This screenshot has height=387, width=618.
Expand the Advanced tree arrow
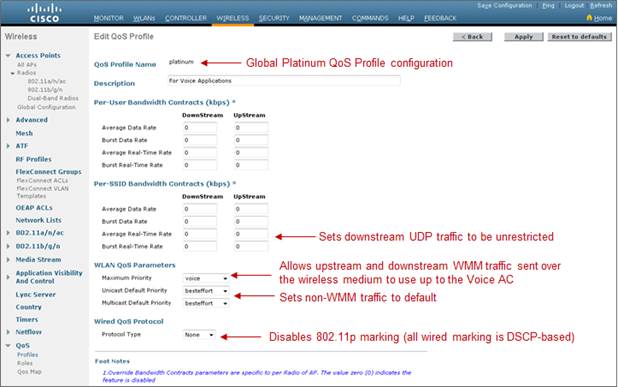click(8, 120)
